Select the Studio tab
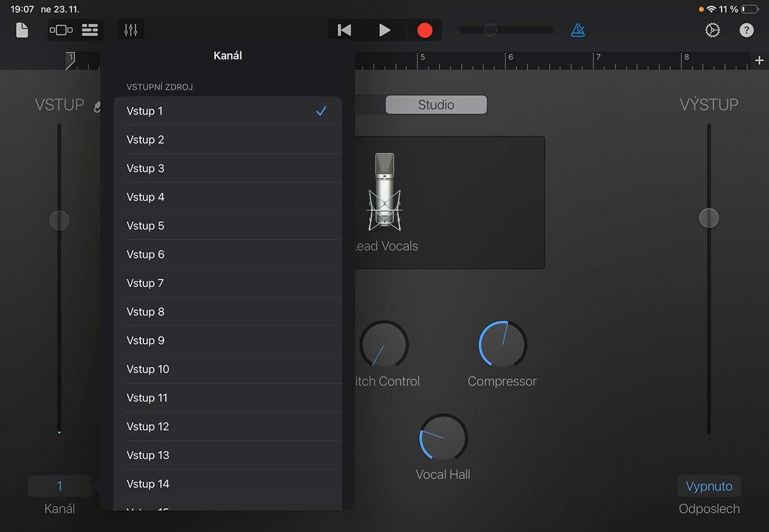 [436, 105]
